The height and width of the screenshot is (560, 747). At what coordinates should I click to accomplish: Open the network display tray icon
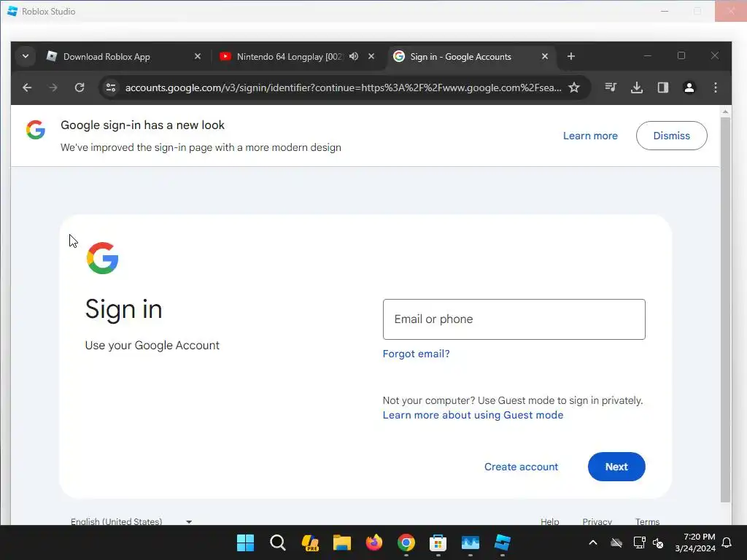tap(639, 542)
